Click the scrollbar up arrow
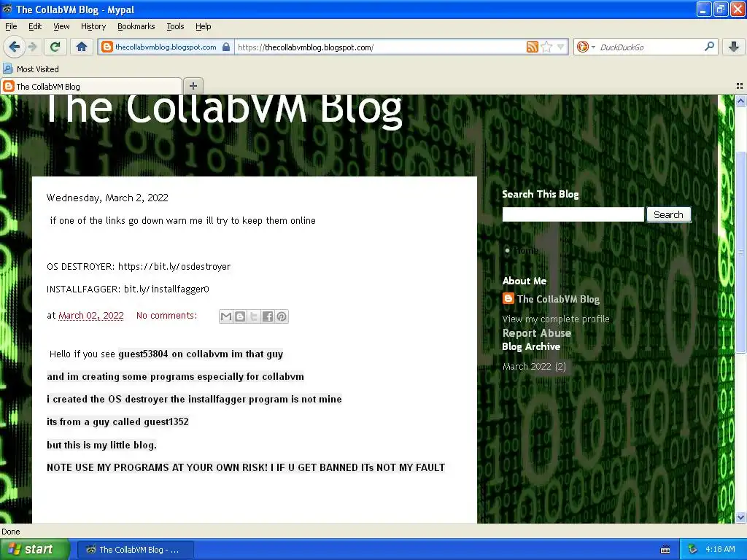The image size is (747, 560). click(740, 101)
